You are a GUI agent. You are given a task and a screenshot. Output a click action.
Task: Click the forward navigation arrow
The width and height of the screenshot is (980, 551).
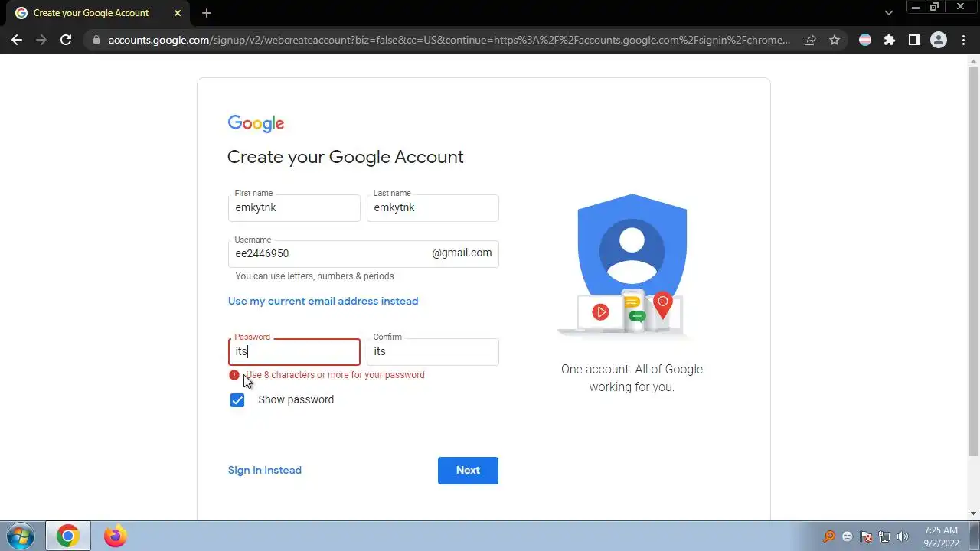41,40
